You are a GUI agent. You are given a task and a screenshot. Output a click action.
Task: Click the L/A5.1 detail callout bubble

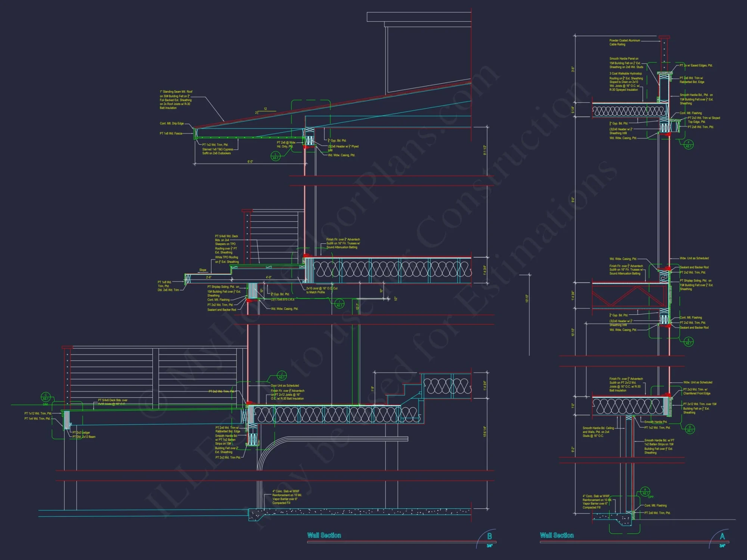pos(275,156)
